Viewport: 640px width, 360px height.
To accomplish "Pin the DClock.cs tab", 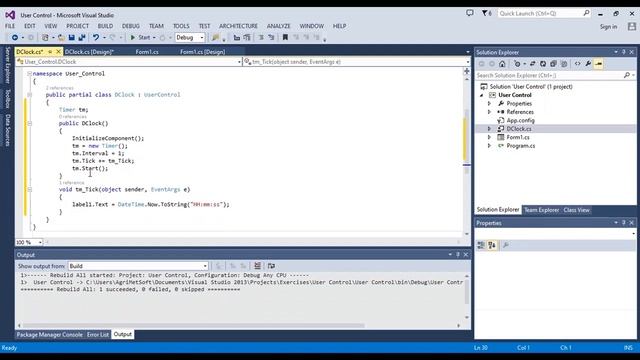I will pyautogui.click(x=50, y=52).
